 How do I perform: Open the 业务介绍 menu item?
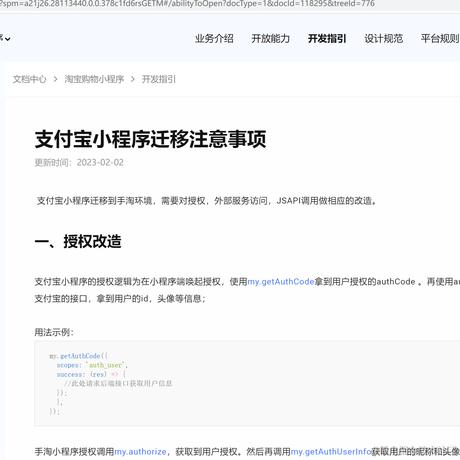pos(214,39)
